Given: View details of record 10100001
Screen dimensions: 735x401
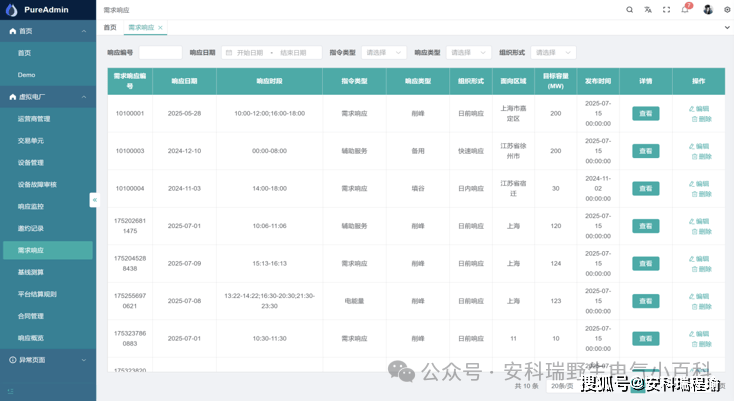Looking at the screenshot, I should tap(645, 113).
